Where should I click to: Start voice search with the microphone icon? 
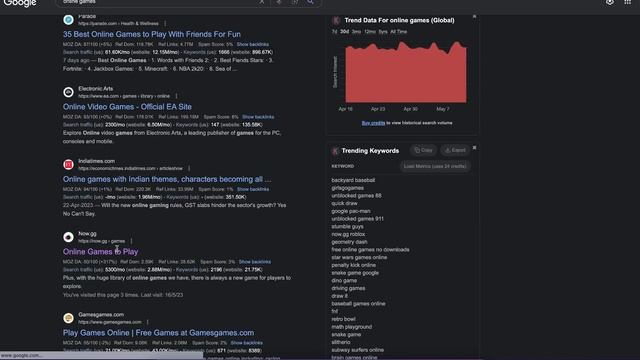coord(279,2)
